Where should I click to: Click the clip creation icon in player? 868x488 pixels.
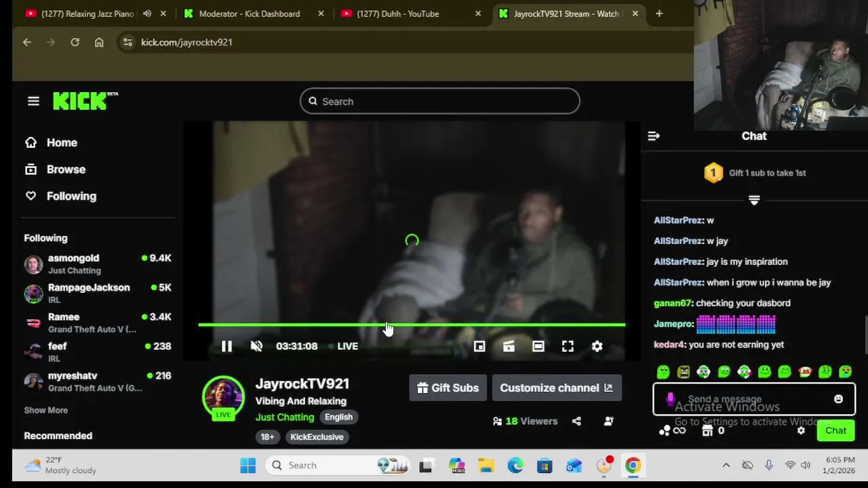tap(509, 346)
